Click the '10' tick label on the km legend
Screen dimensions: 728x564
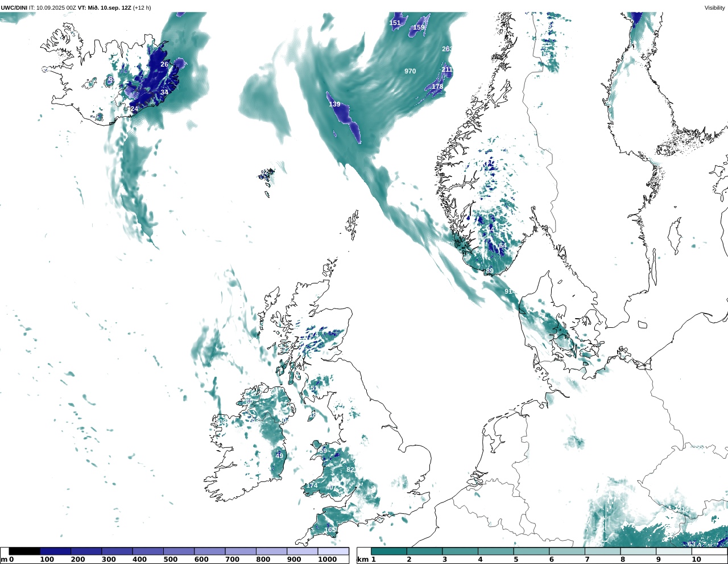coord(696,559)
